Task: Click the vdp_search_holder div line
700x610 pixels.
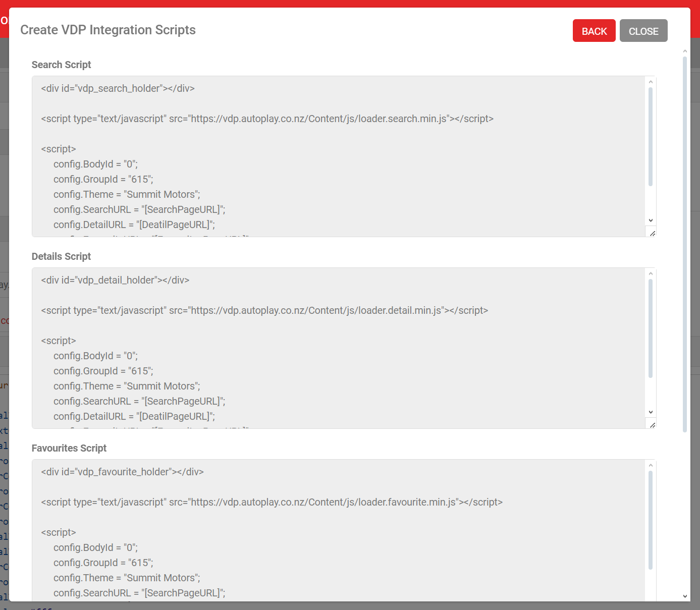Action: coord(118,88)
